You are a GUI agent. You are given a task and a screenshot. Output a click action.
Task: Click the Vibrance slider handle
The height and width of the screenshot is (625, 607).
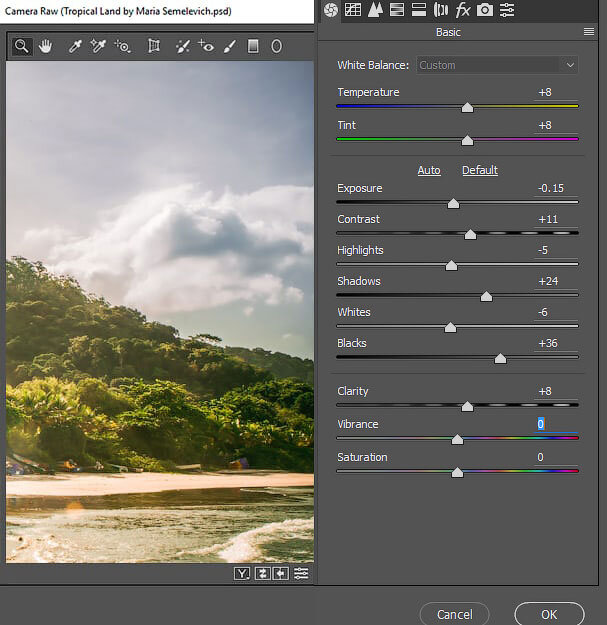pos(457,440)
